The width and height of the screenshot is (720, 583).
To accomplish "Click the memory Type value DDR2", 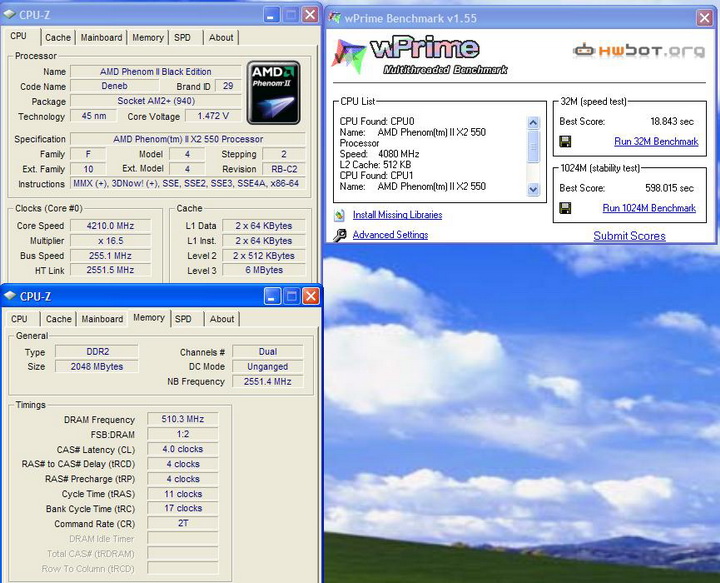I will coord(97,352).
